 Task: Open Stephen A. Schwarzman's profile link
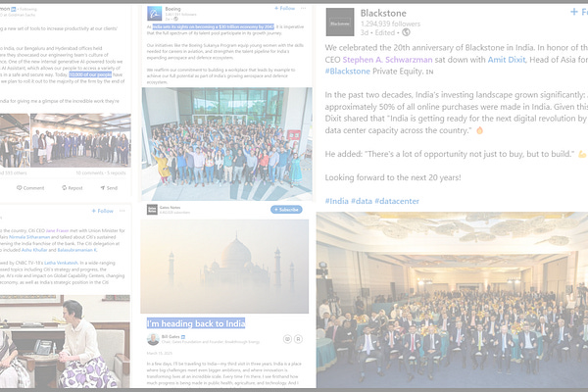point(387,60)
